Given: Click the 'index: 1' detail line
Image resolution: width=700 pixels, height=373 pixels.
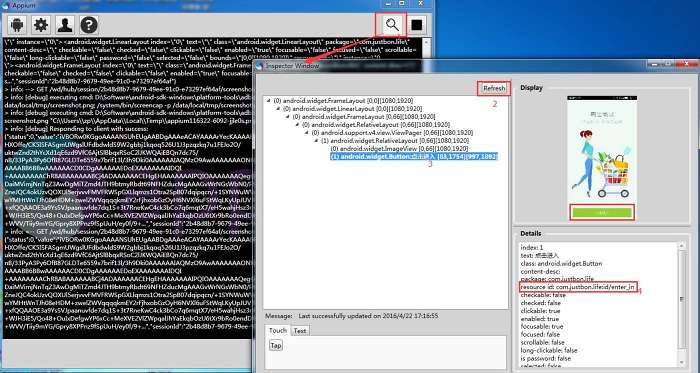Looking at the screenshot, I should [532, 248].
